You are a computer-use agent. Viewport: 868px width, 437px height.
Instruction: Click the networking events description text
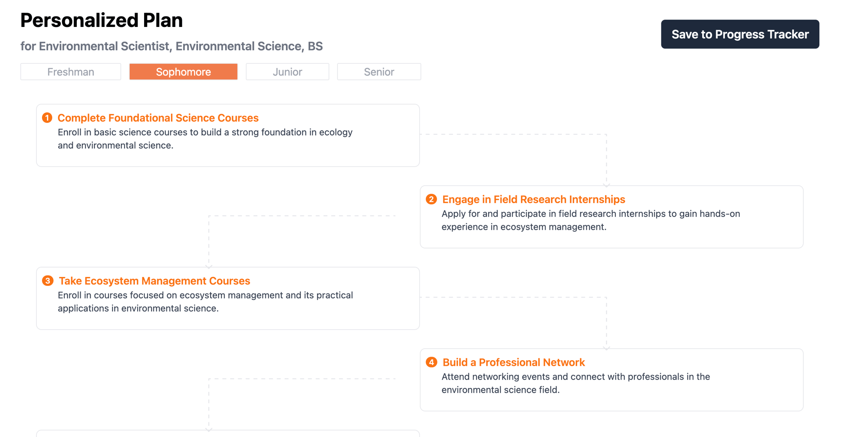click(x=575, y=383)
